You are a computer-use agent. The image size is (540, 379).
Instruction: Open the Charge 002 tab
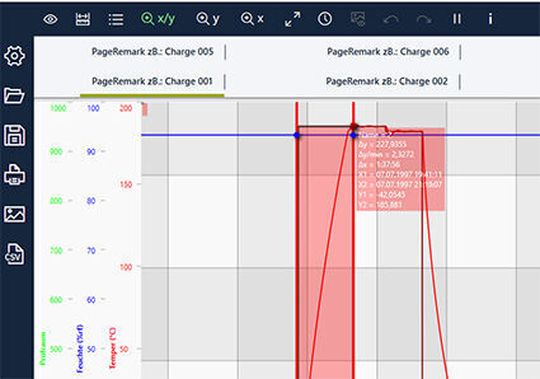pyautogui.click(x=387, y=82)
